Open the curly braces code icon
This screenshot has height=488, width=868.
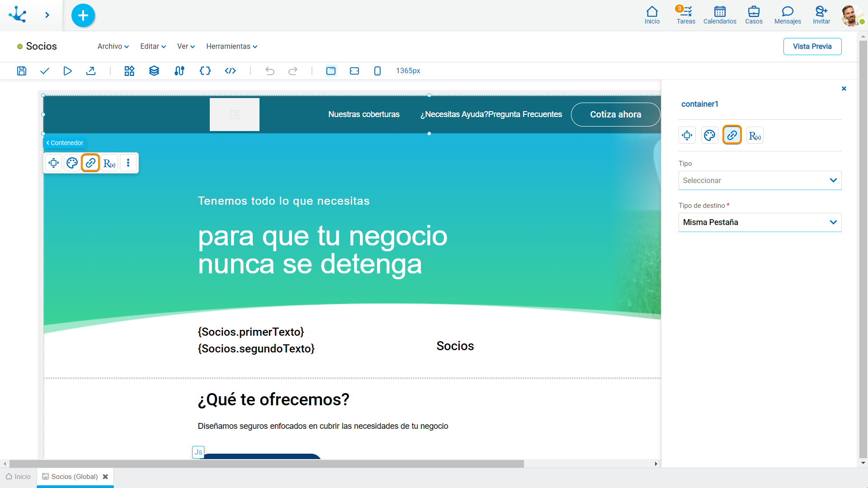pyautogui.click(x=205, y=71)
